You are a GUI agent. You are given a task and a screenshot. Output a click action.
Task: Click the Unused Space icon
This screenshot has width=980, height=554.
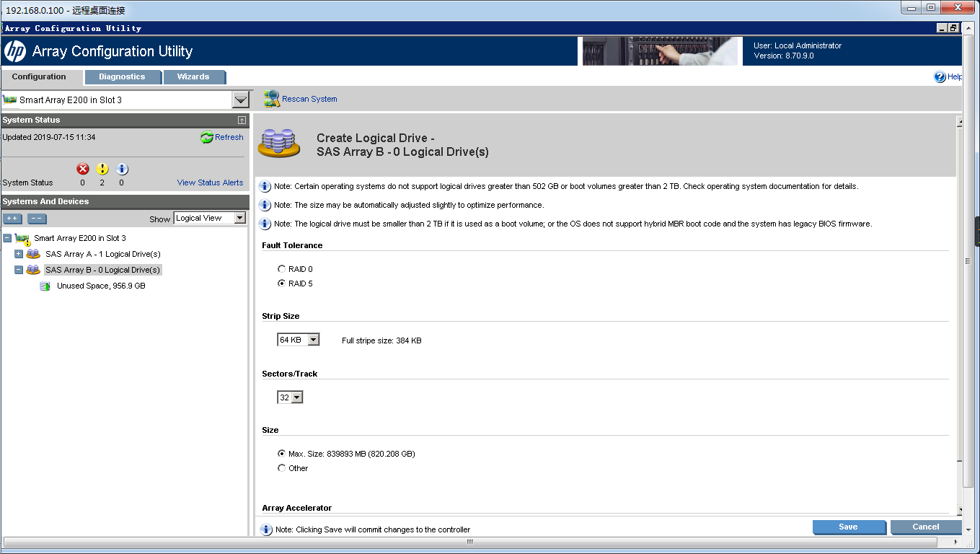(x=45, y=286)
